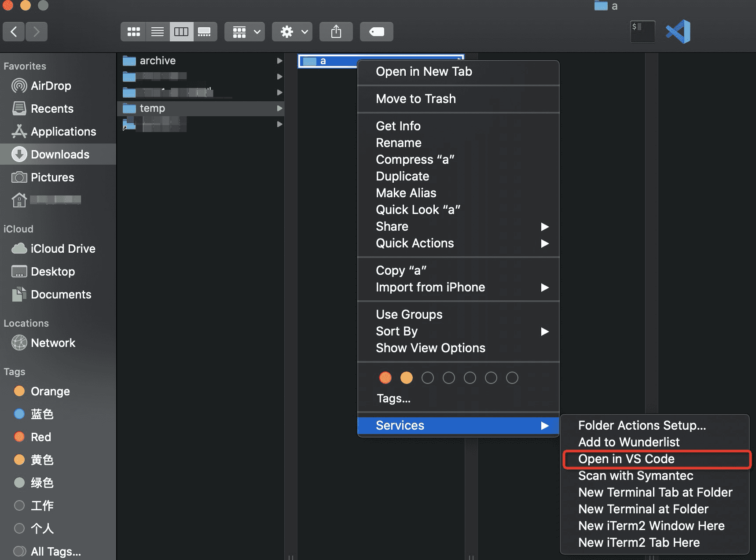This screenshot has width=756, height=560.
Task: Go forward with the right arrow toolbar button
Action: point(37,32)
